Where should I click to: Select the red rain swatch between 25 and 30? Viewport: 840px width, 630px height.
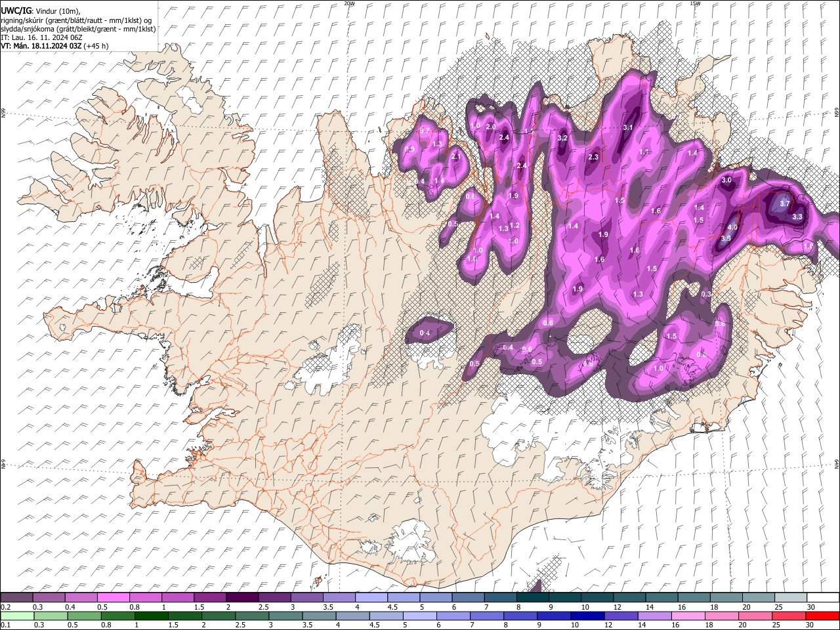coord(788,616)
